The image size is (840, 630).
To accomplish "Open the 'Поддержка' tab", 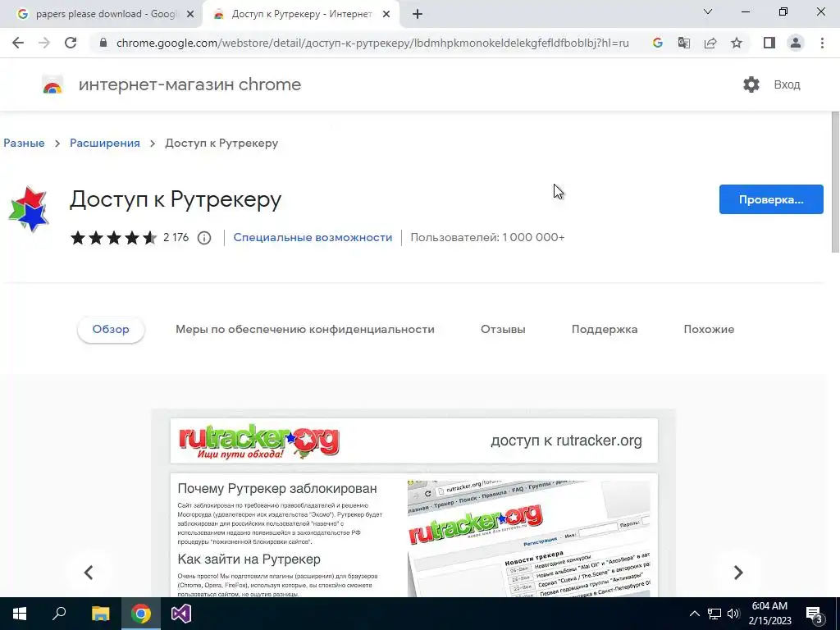I will (x=605, y=330).
